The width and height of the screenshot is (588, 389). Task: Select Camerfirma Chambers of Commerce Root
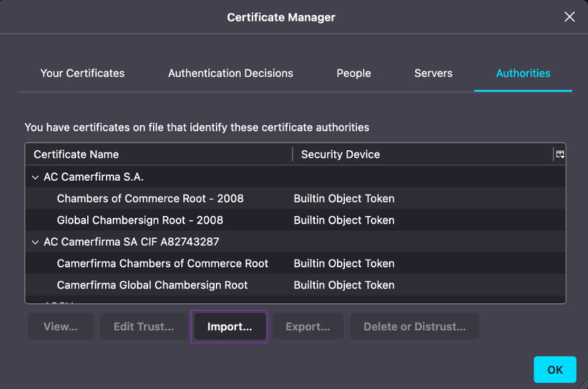click(163, 264)
